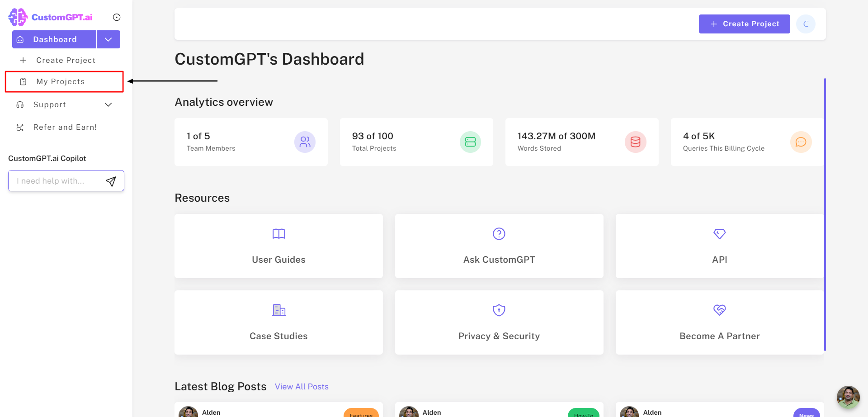Open the Case Studies resource card
The image size is (868, 417).
[x=278, y=322]
